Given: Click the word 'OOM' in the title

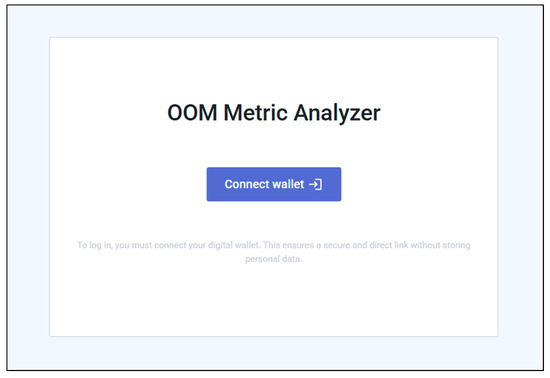Looking at the screenshot, I should click(x=192, y=113).
